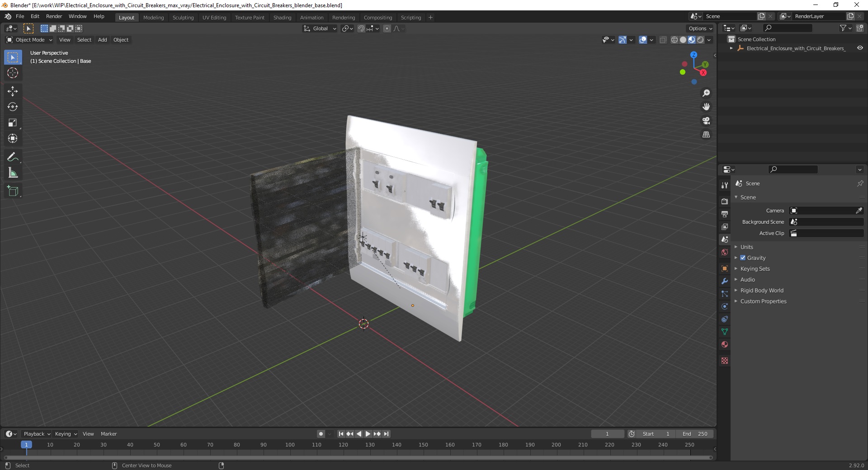Select the Move tool

click(x=13, y=91)
